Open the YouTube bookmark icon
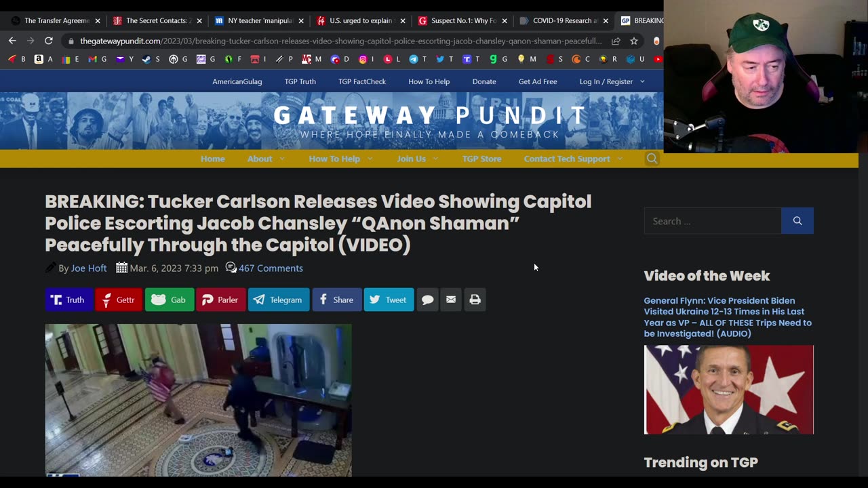 (x=657, y=59)
